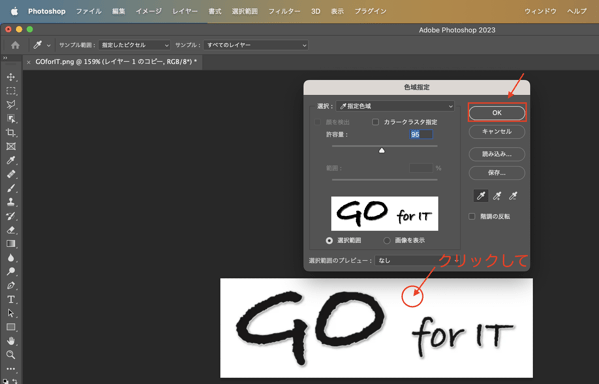Open the 選択範囲 menu

click(244, 11)
